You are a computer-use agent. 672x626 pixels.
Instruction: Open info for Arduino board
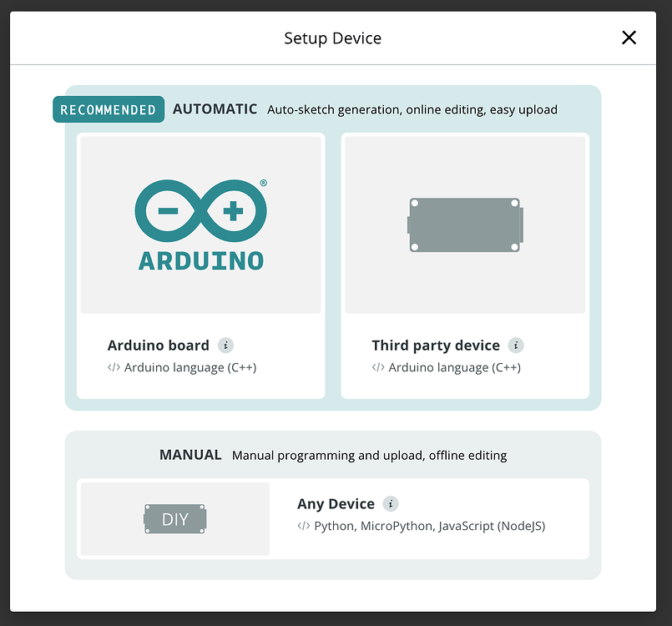pyautogui.click(x=225, y=345)
